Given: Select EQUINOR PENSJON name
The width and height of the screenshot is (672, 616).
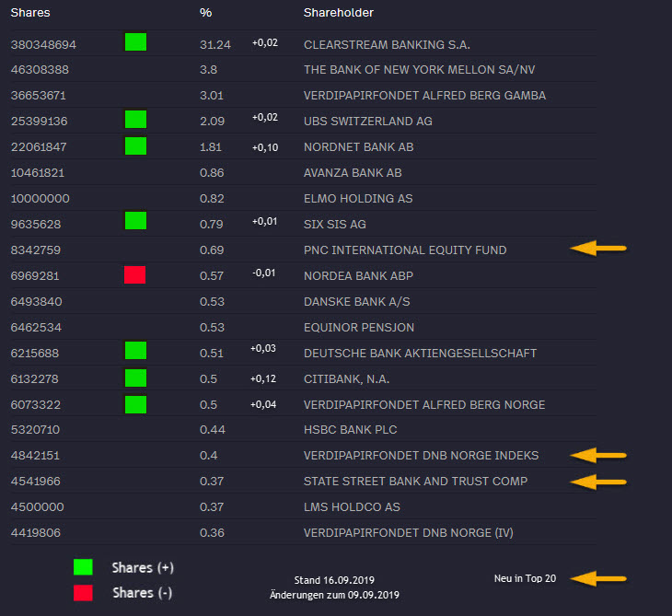Looking at the screenshot, I should 359,328.
